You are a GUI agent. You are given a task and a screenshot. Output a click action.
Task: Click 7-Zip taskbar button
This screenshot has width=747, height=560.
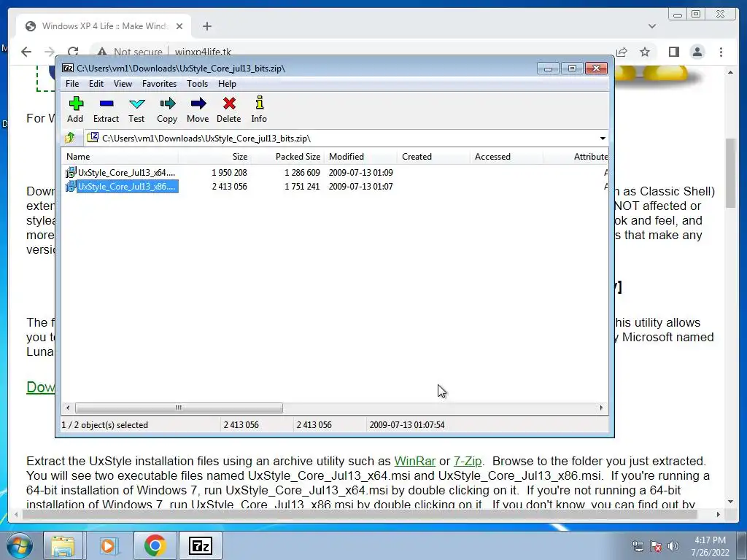point(200,545)
